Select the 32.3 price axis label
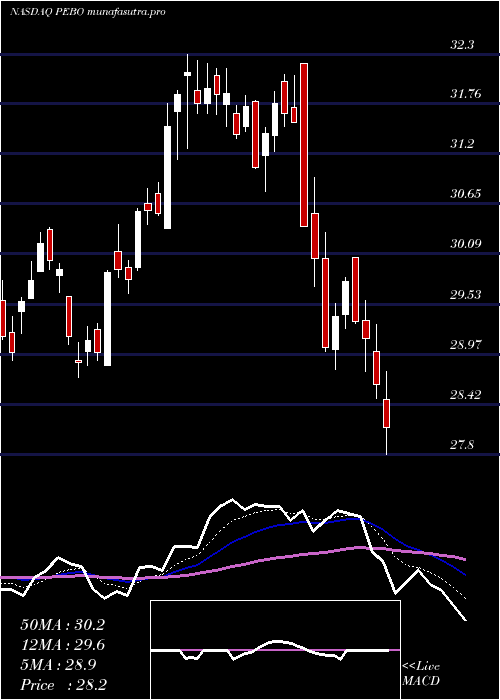This screenshot has height=700, width=500. 462,45
